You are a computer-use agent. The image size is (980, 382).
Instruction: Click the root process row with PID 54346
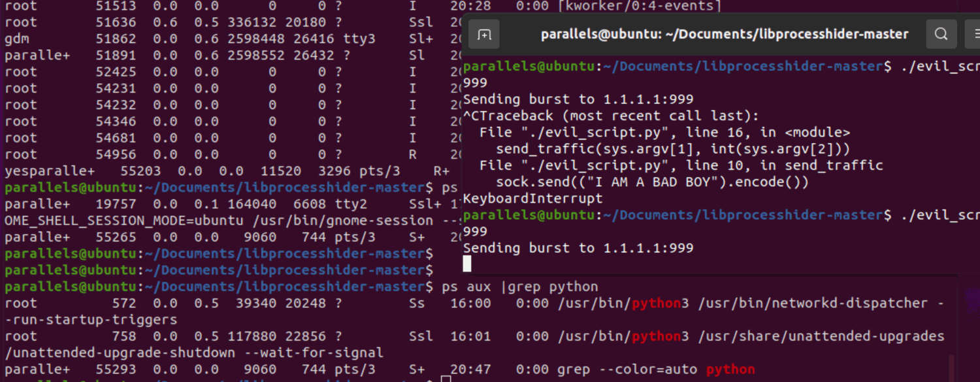pos(232,121)
